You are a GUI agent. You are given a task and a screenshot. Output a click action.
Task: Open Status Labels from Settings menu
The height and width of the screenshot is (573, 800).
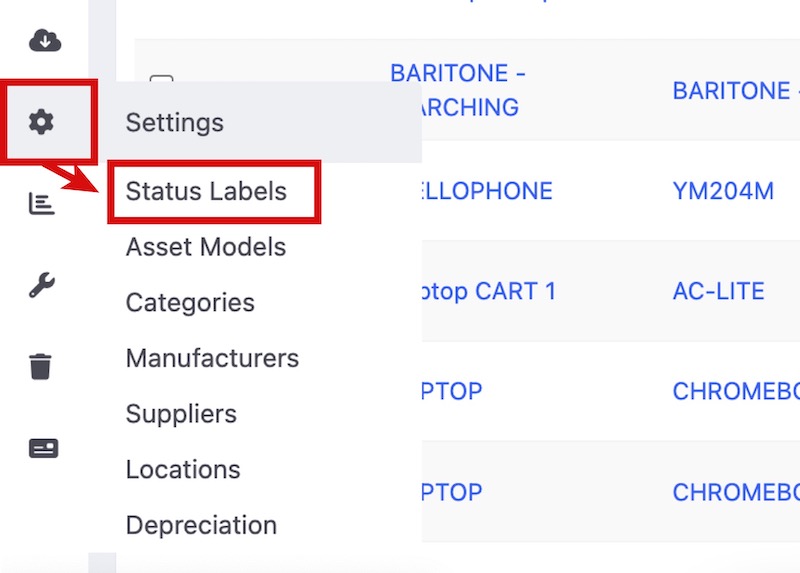tap(206, 191)
